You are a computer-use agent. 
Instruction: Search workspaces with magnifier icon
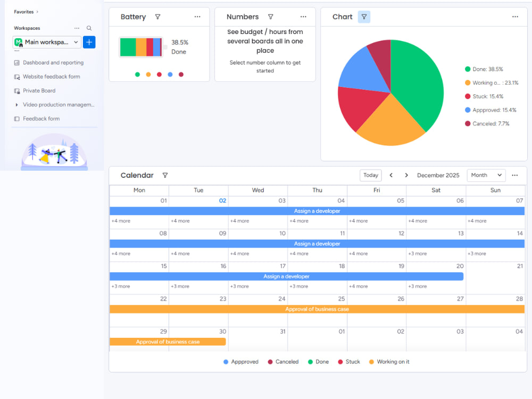pos(89,28)
